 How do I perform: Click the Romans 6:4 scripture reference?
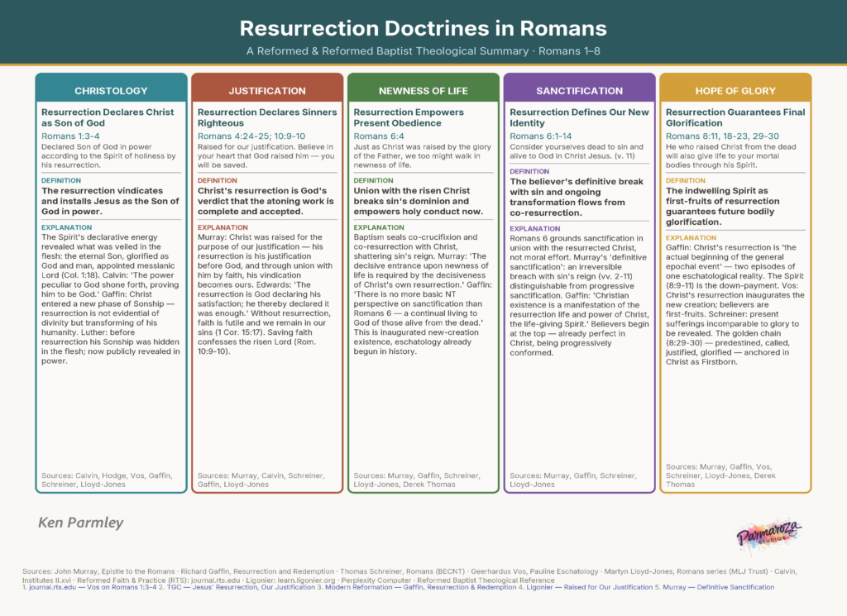tap(379, 136)
